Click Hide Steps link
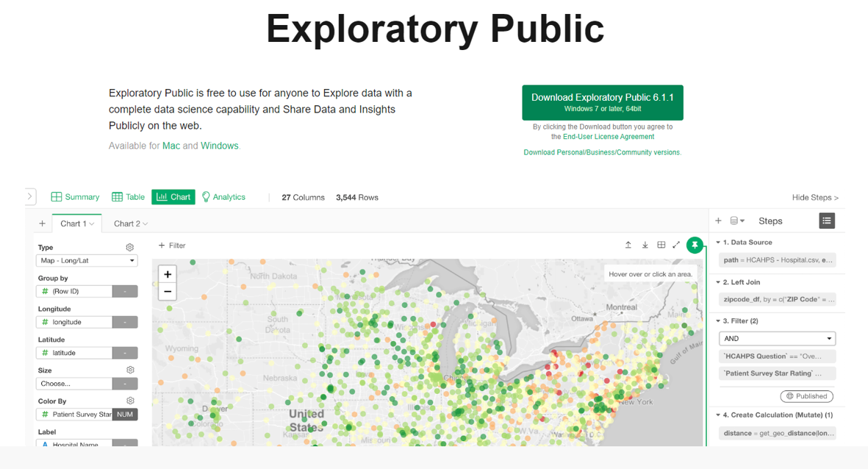Image resolution: width=868 pixels, height=469 pixels. pyautogui.click(x=815, y=197)
